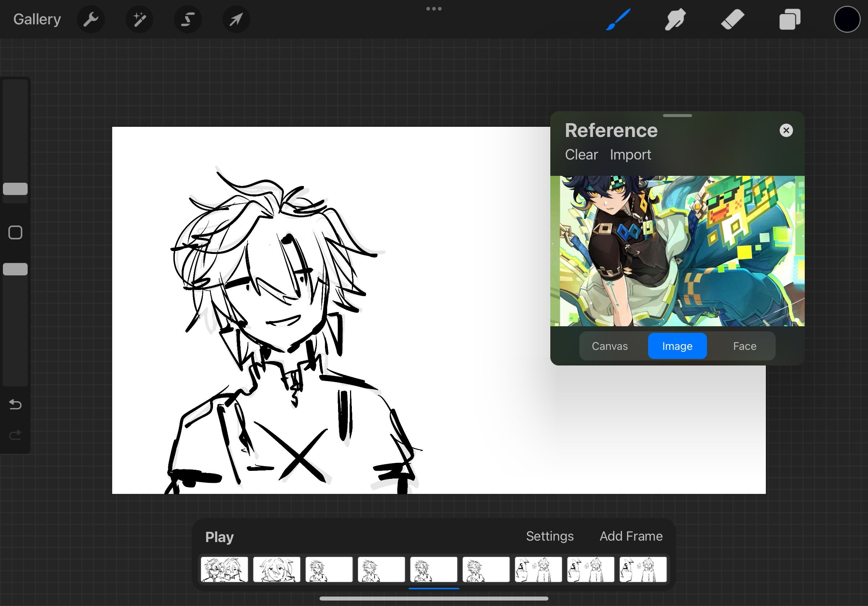
Task: Click the Undo arrow
Action: pos(15,405)
